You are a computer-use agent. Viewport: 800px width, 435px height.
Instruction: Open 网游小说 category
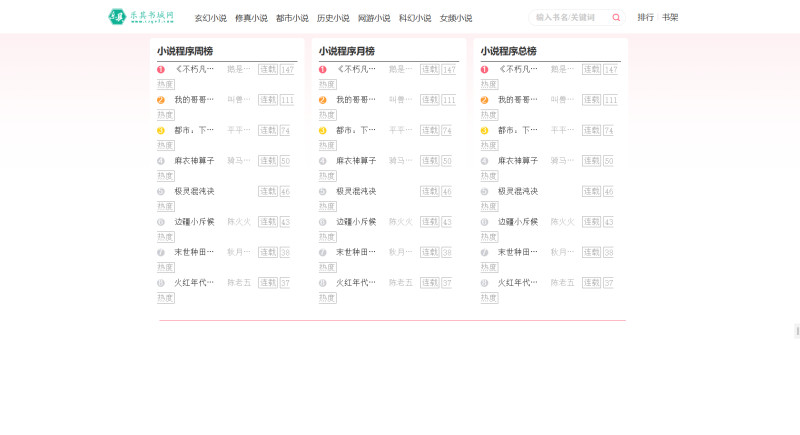pos(374,18)
